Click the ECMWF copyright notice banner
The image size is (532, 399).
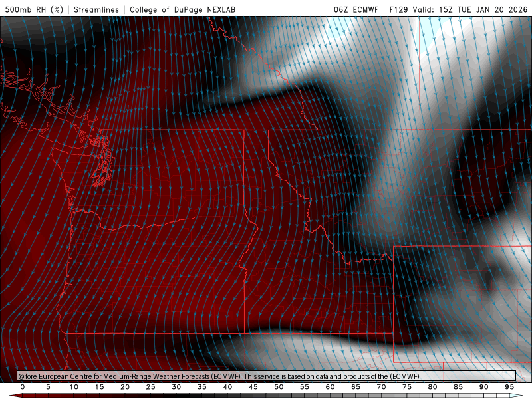tap(267, 376)
